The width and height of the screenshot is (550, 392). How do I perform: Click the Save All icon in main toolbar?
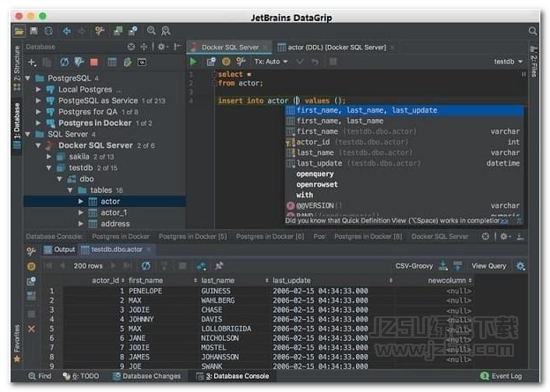[33, 31]
